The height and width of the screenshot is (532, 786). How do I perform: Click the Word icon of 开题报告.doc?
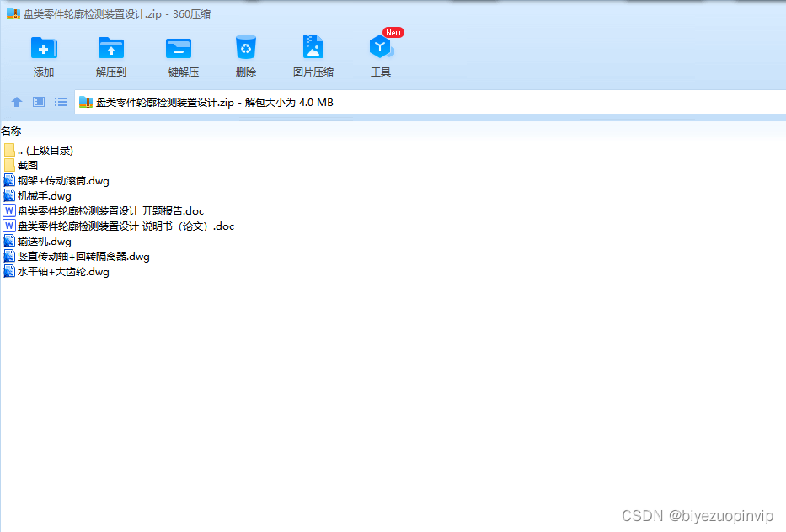click(9, 211)
